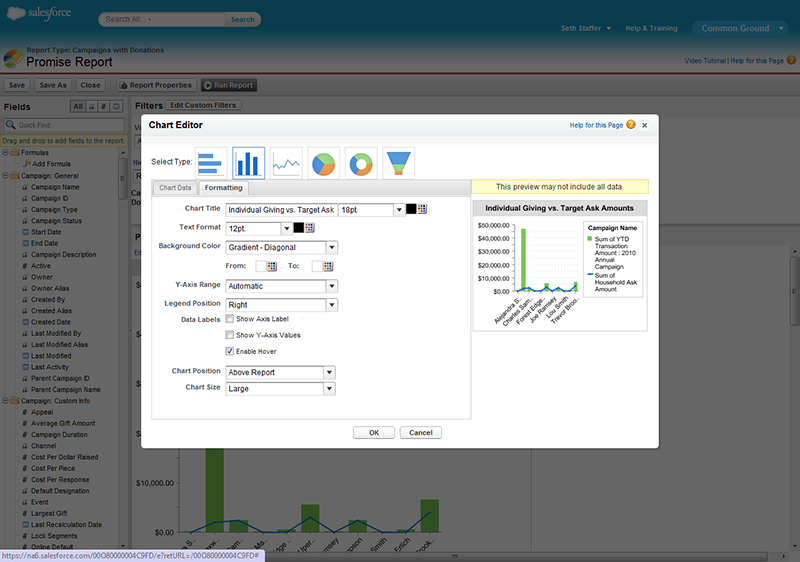Viewport: 800px width, 562px height.
Task: Select the Formatting tab
Action: [x=223, y=188]
